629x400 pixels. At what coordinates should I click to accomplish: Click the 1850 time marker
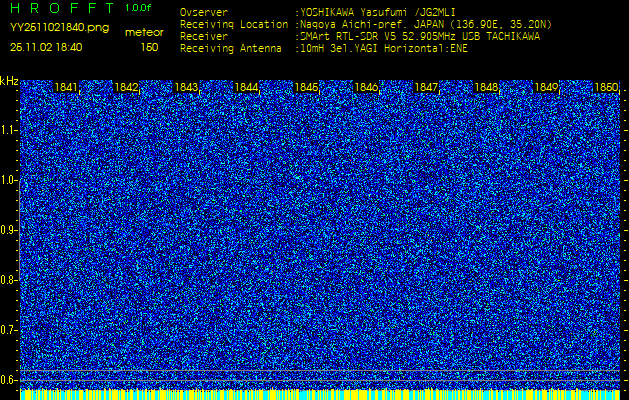click(606, 87)
